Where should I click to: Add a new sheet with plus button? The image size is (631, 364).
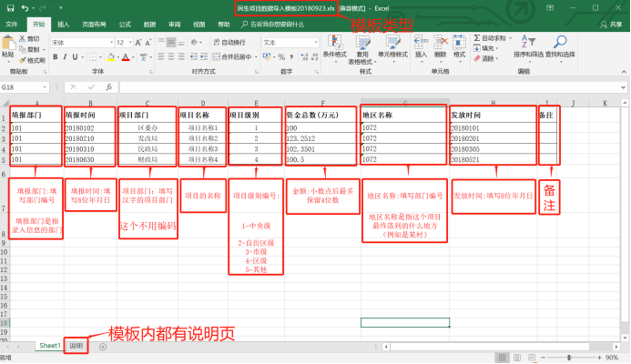[103, 347]
